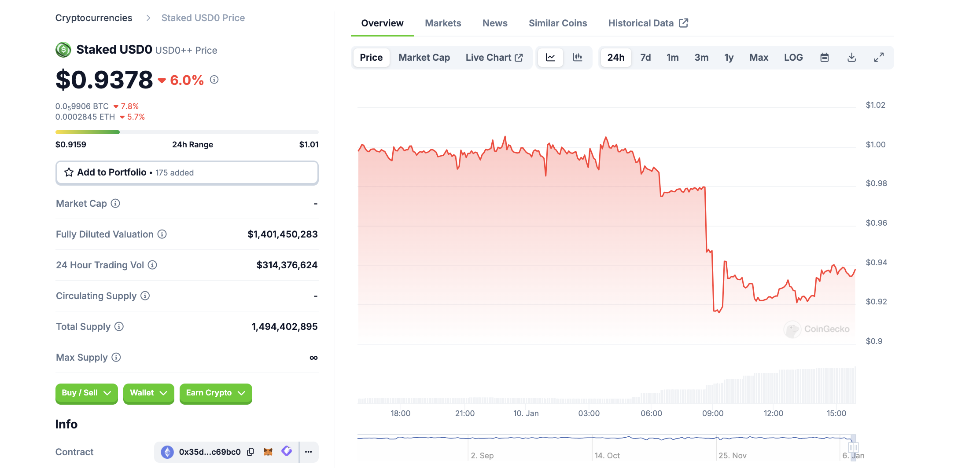Open the calendar date range picker
Image resolution: width=980 pixels, height=468 pixels.
[824, 58]
